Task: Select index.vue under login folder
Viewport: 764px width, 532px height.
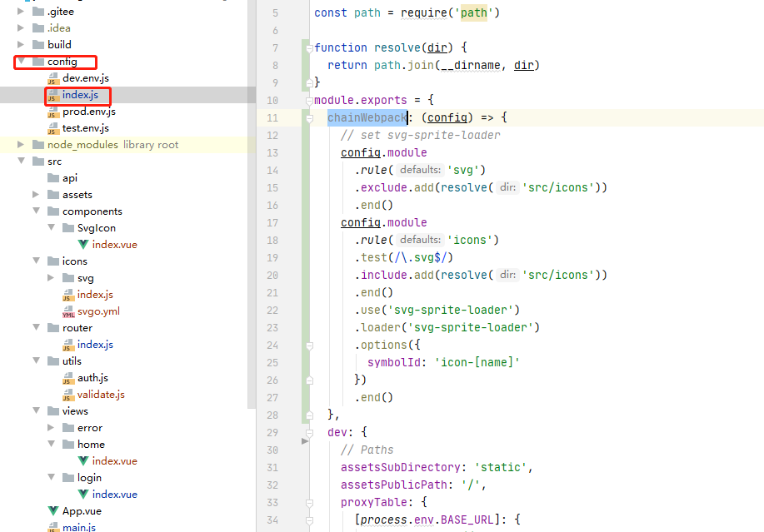Action: tap(115, 494)
